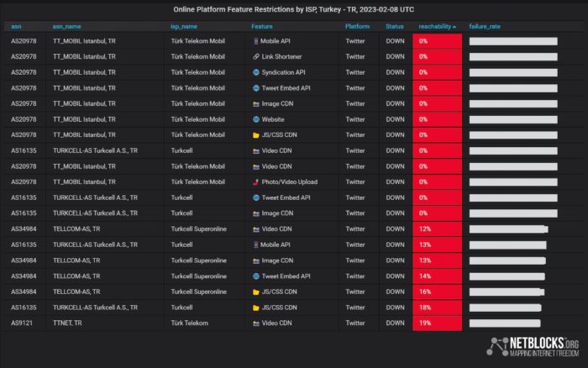Click the Link Shortener feature text
Image resolution: width=588 pixels, height=368 pixels.
click(281, 56)
